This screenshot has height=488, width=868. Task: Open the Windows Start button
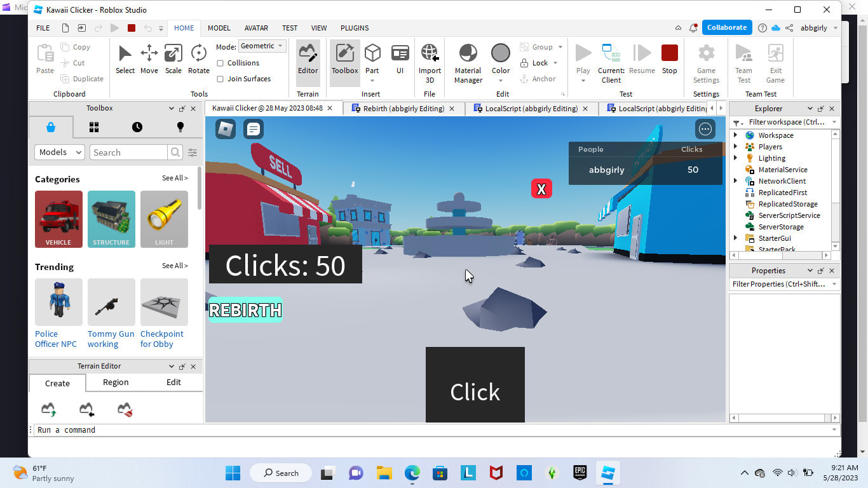tap(233, 473)
